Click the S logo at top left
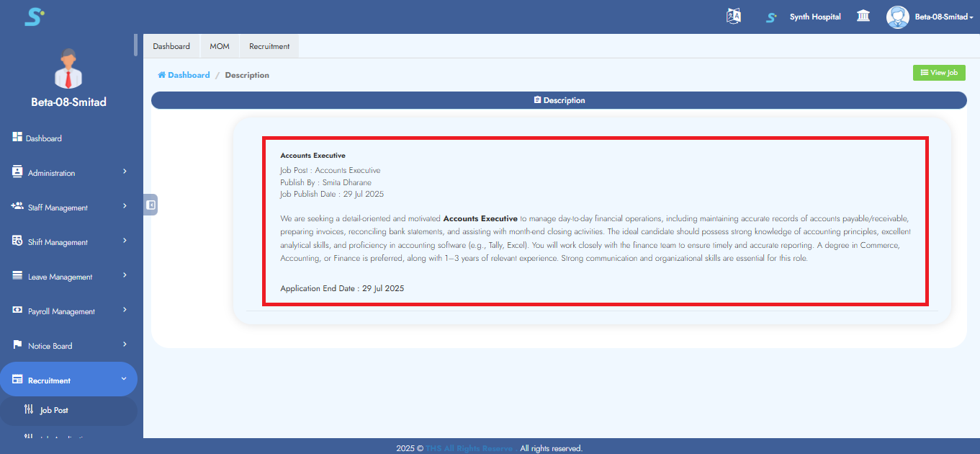 pos(34,17)
